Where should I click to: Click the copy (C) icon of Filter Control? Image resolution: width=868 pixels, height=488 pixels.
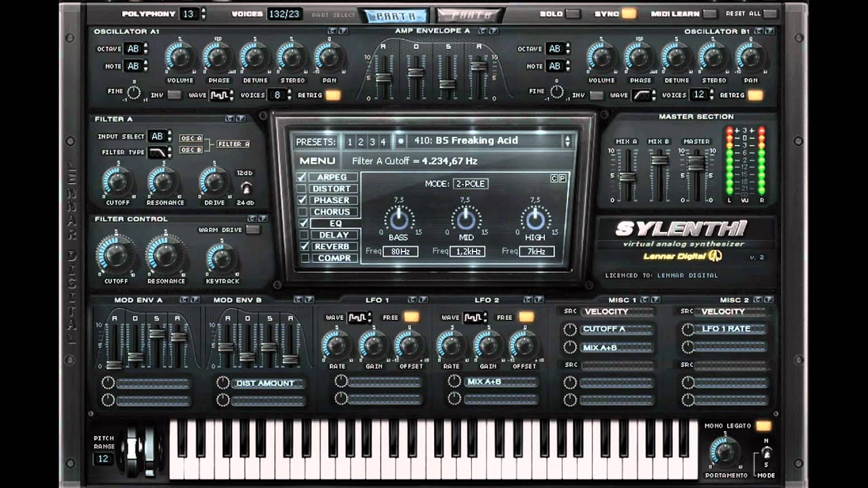pyautogui.click(x=252, y=219)
